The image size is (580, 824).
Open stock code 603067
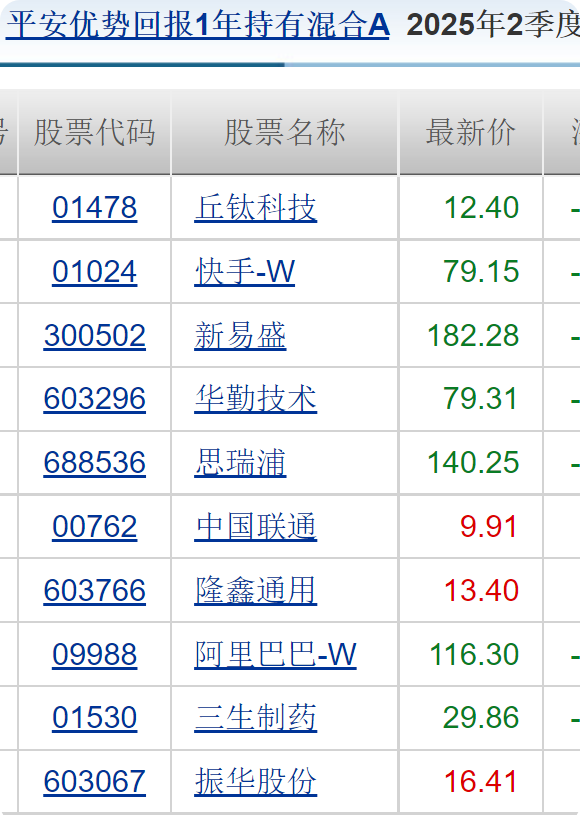coord(95,781)
